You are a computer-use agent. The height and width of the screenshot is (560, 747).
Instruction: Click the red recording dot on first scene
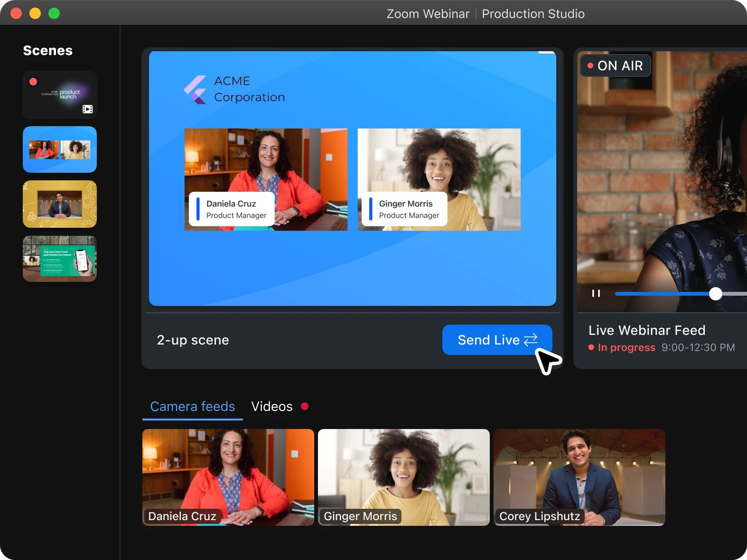click(x=33, y=82)
